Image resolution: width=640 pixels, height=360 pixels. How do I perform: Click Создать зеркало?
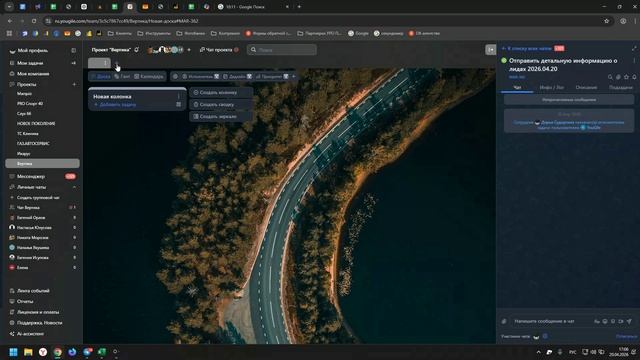[x=221, y=116]
